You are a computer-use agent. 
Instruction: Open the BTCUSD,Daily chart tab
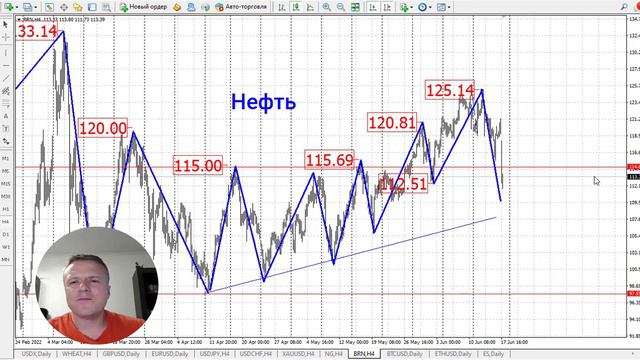click(404, 354)
